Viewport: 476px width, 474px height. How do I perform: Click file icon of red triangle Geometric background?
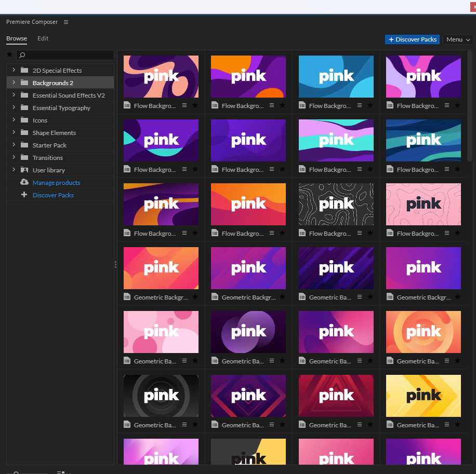(x=302, y=425)
